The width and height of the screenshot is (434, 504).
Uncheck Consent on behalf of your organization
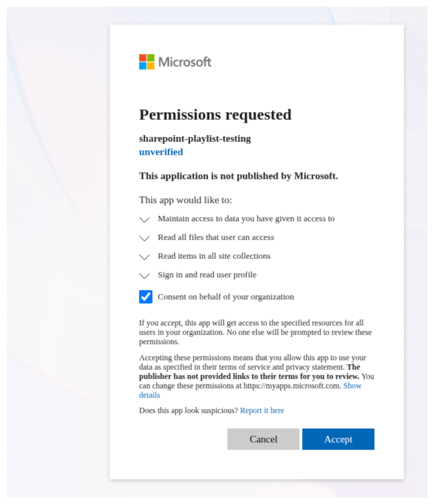pos(146,297)
